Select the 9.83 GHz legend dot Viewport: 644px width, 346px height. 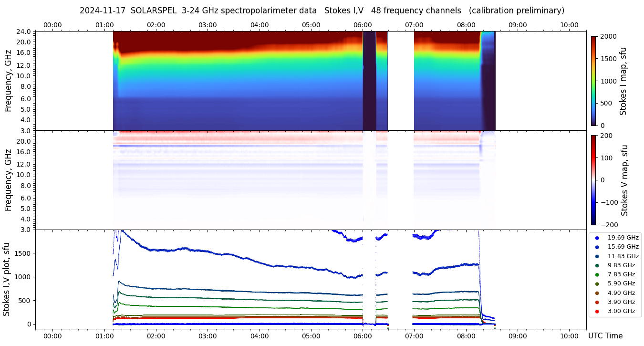597,265
